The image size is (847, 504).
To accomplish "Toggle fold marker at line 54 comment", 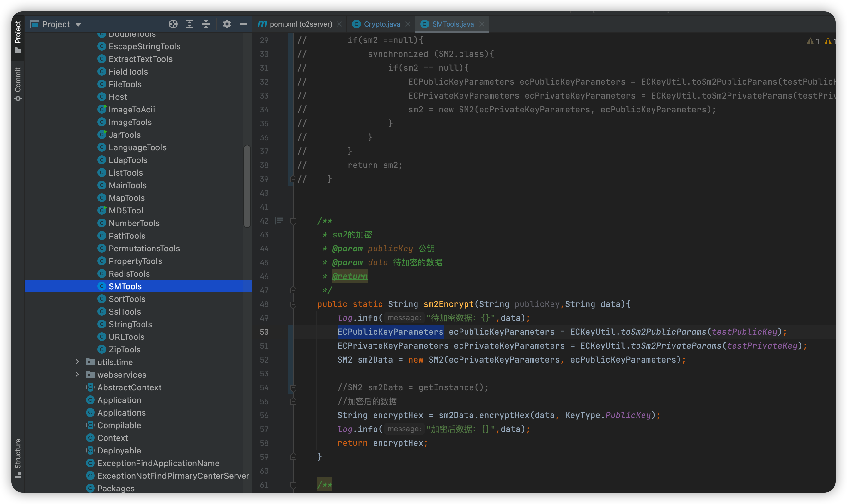I will [x=293, y=387].
